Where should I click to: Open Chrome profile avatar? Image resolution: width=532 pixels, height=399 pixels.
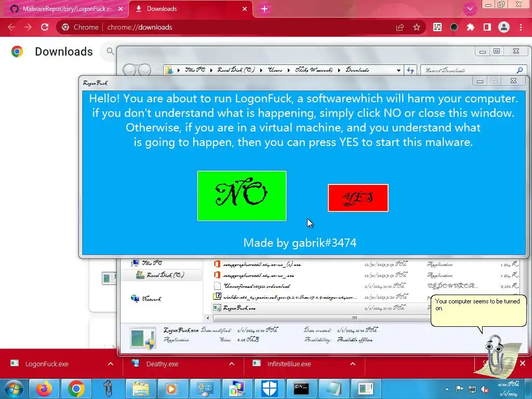tap(504, 27)
